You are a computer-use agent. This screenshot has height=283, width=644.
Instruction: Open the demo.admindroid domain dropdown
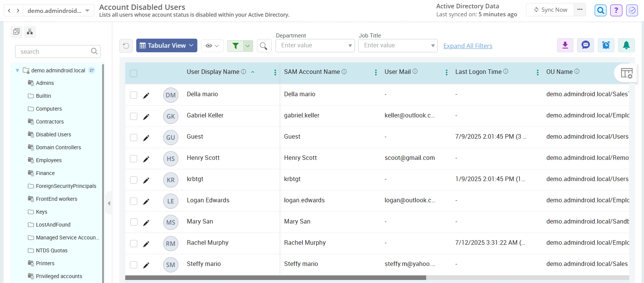coord(58,11)
